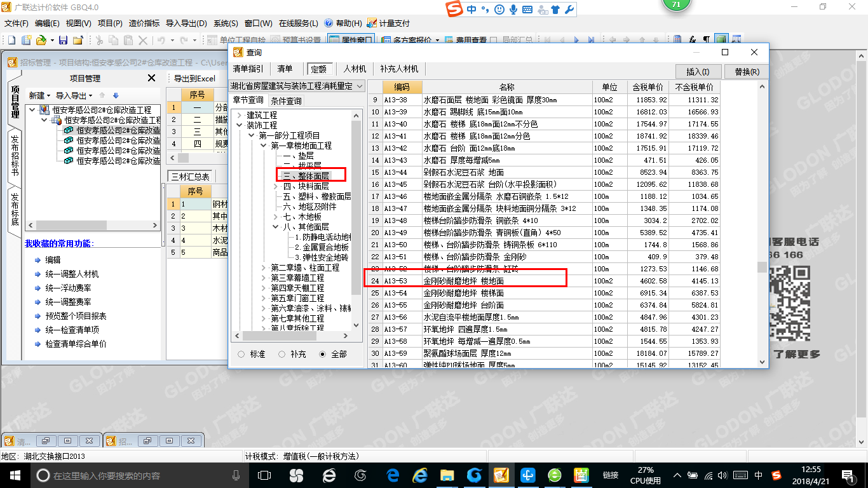This screenshot has width=868, height=488.
Task: Click the New file toolbar icon
Action: point(11,40)
